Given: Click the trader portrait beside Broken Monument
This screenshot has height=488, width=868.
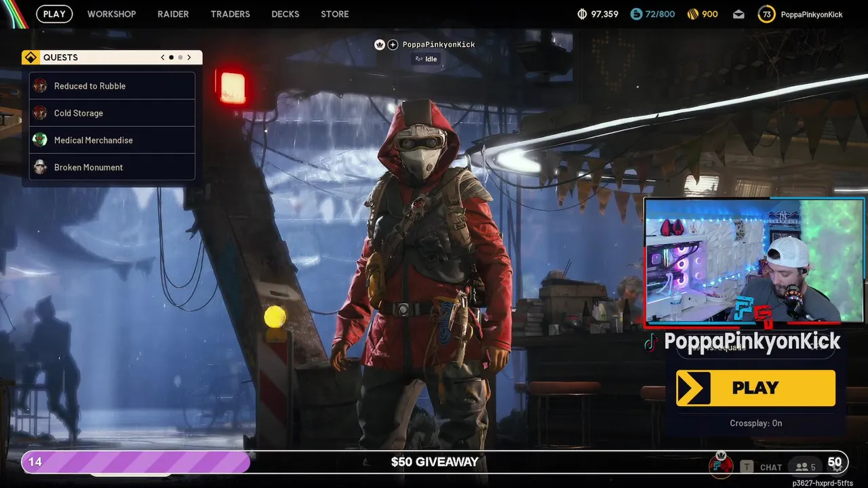Looking at the screenshot, I should pyautogui.click(x=40, y=167).
